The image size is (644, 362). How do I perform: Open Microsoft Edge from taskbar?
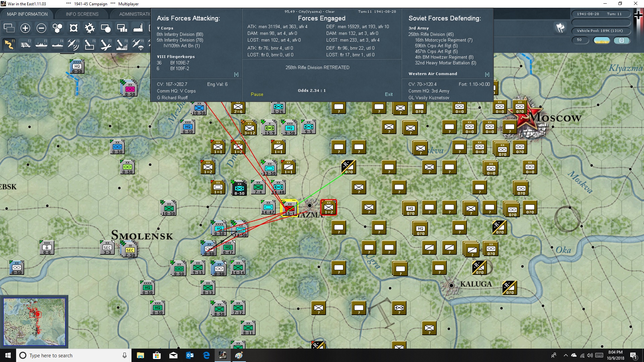206,355
